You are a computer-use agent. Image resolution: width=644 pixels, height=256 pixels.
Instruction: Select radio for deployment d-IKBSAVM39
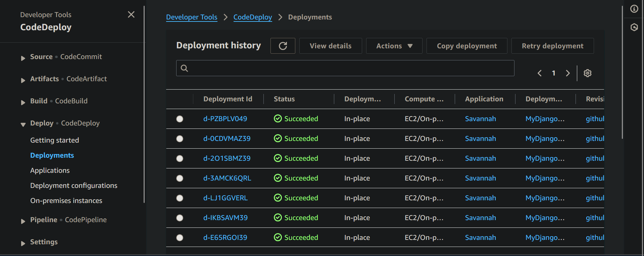pos(180,218)
